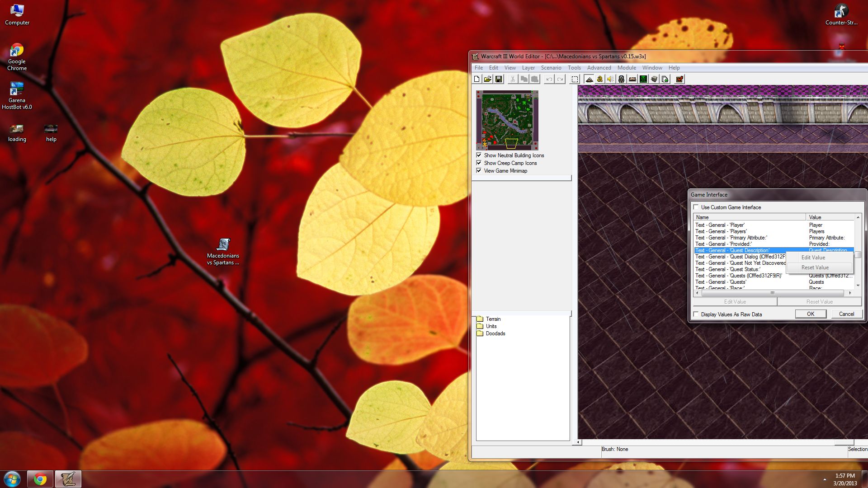This screenshot has height=488, width=868.
Task: Choose Reset Value in context menu
Action: pos(819,267)
